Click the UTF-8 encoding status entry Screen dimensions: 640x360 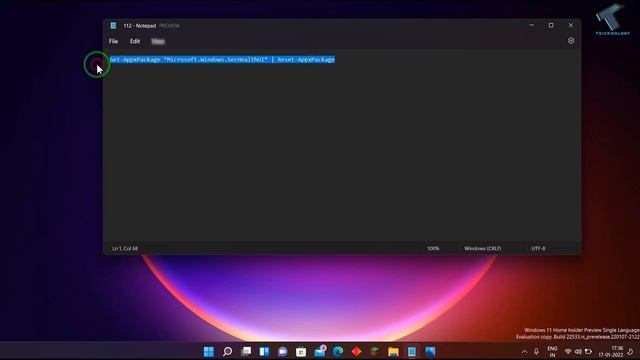coord(538,248)
